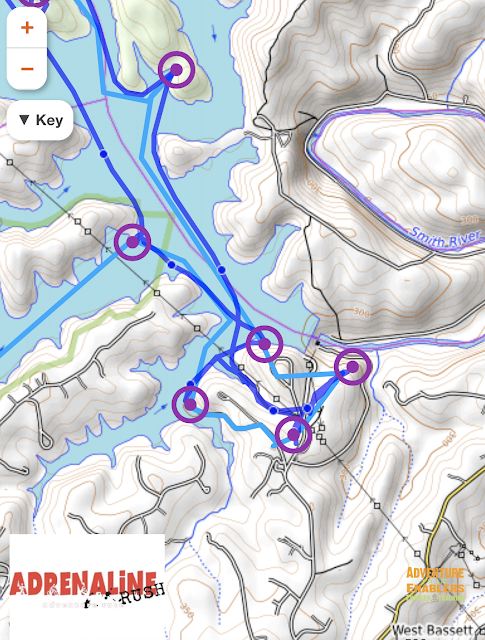
Task: Select the checkpoint marker on the island
Action: coord(176,70)
